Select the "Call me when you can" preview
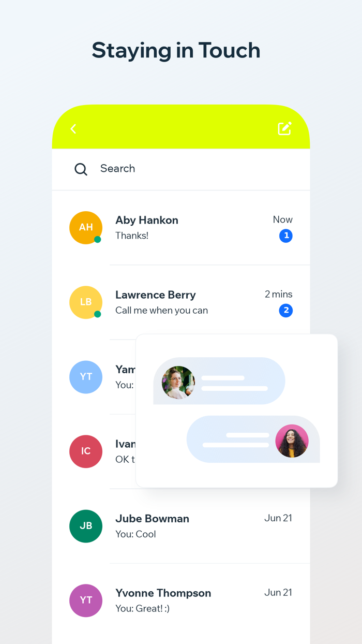Image resolution: width=362 pixels, height=644 pixels. pos(161,311)
